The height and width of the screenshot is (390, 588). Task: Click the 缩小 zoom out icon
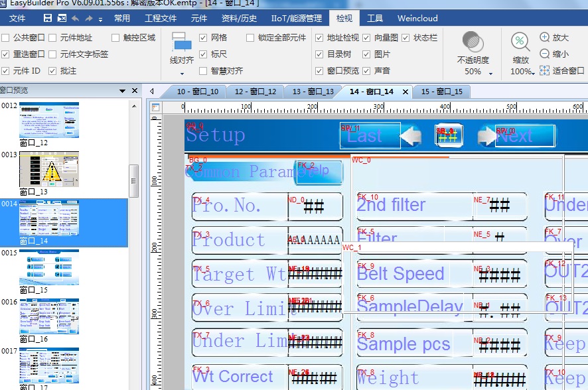545,54
